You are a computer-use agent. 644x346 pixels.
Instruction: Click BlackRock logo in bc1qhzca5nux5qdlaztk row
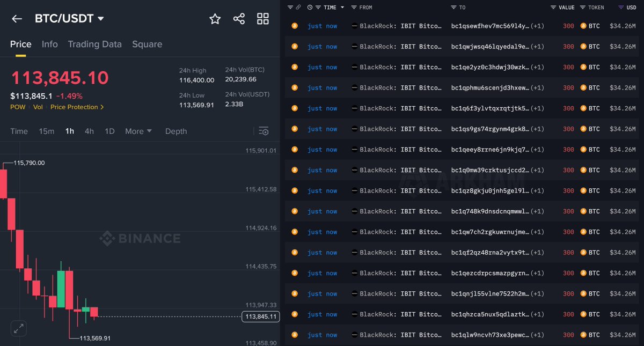[x=355, y=314]
